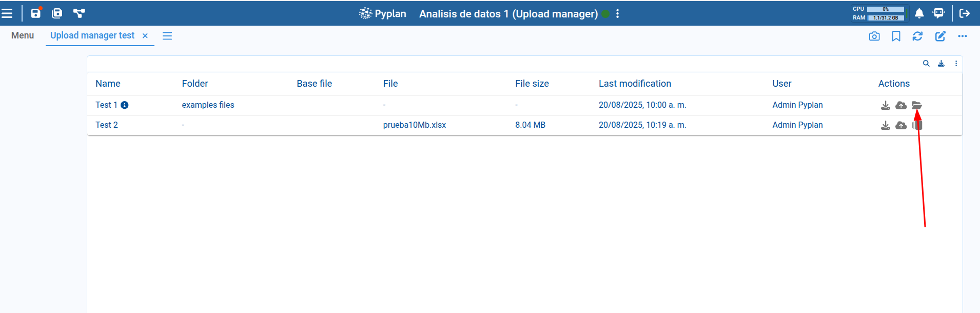The height and width of the screenshot is (313, 980).
Task: Open the notifications bell
Action: [x=919, y=13]
